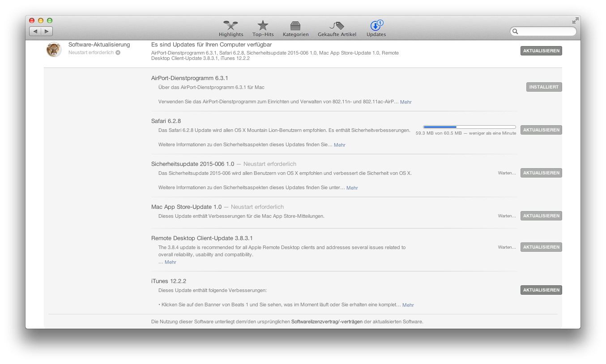Click the Sicherheitsupdate 2015-006 1.0 heading
Screen dimensions: 606x364
point(192,164)
